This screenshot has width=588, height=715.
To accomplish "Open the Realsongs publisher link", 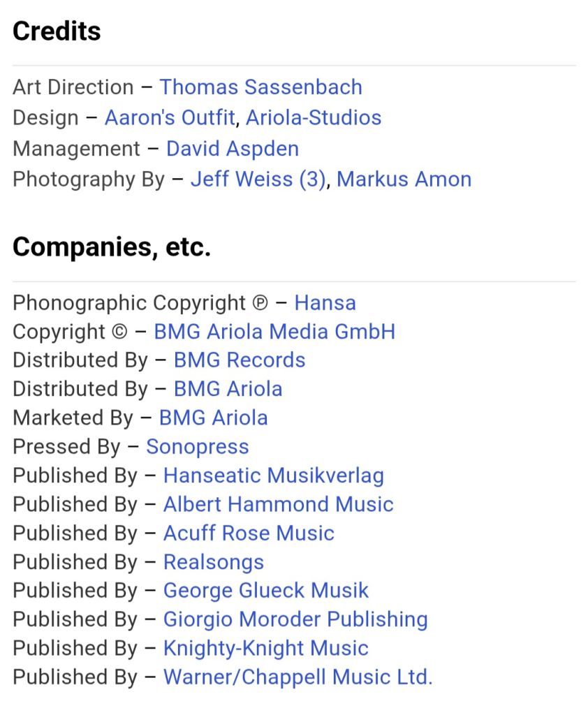I will [x=214, y=562].
